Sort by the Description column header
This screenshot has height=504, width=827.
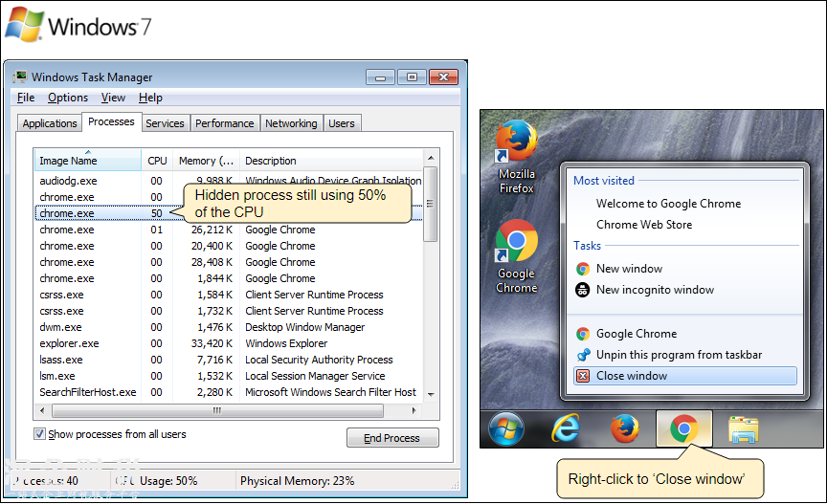coord(331,161)
